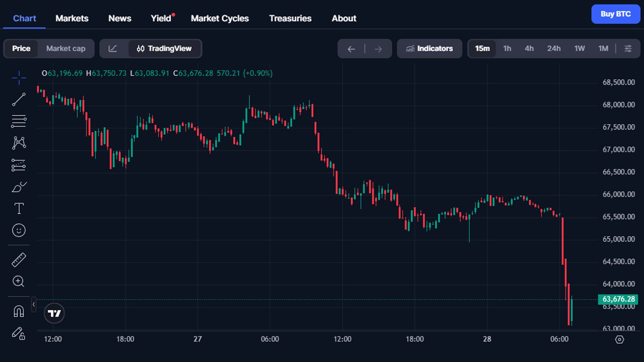Collapse the drawing toolbar panel

(34, 304)
